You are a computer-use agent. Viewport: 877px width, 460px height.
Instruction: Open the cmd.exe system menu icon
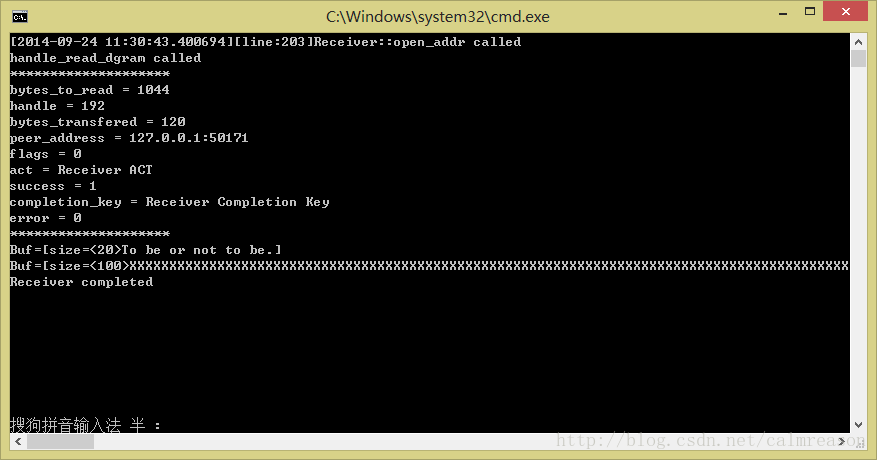click(20, 17)
